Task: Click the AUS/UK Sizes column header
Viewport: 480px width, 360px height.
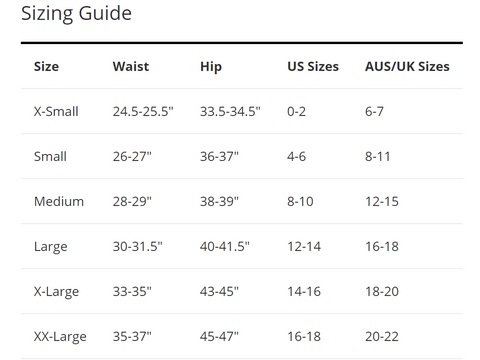Action: tap(407, 66)
